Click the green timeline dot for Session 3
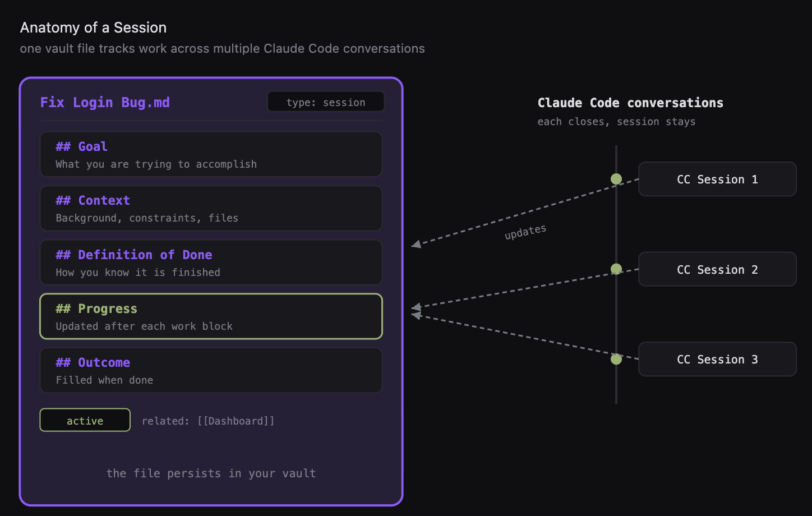This screenshot has height=516, width=812. pyautogui.click(x=616, y=359)
